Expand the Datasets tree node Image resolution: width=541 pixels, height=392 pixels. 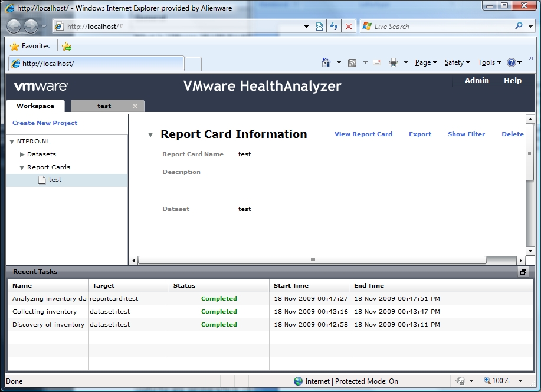point(22,154)
